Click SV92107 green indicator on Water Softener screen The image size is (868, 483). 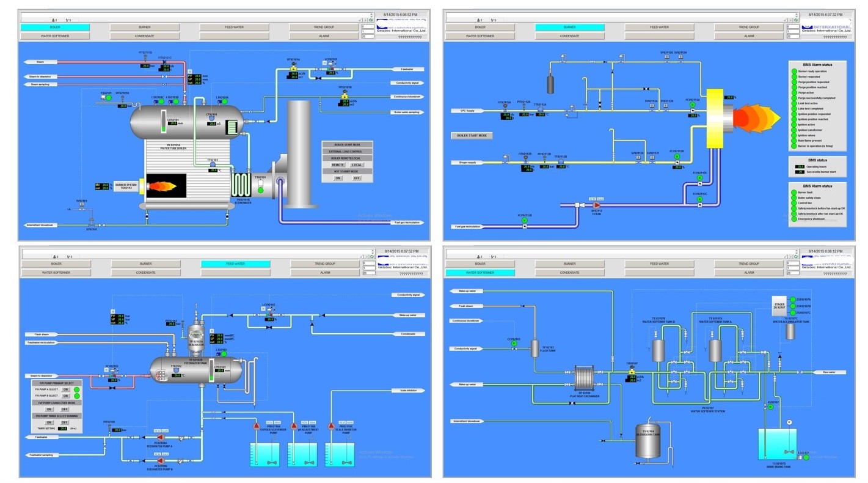pos(770,407)
